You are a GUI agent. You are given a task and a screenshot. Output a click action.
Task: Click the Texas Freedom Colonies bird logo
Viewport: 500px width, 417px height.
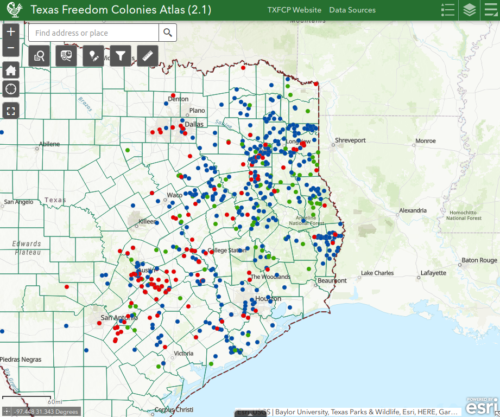click(x=15, y=10)
